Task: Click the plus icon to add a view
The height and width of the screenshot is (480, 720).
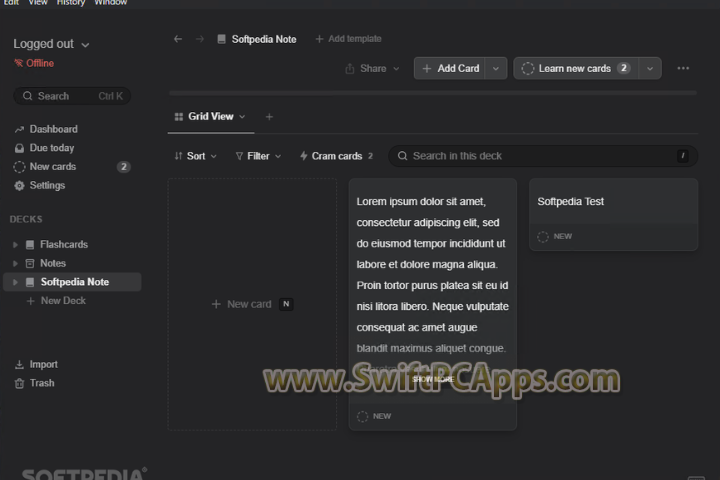Action: (x=269, y=117)
